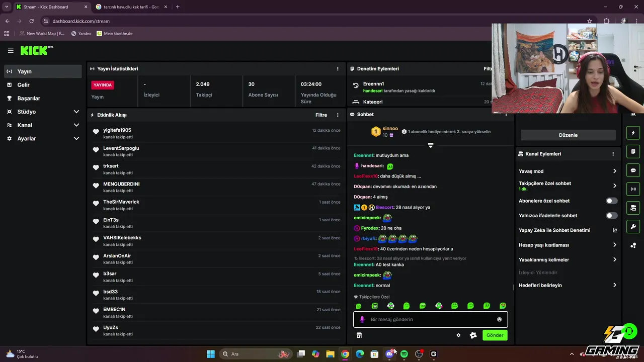644x362 pixels.
Task: Open Spotify from the taskbar
Action: tap(404, 354)
